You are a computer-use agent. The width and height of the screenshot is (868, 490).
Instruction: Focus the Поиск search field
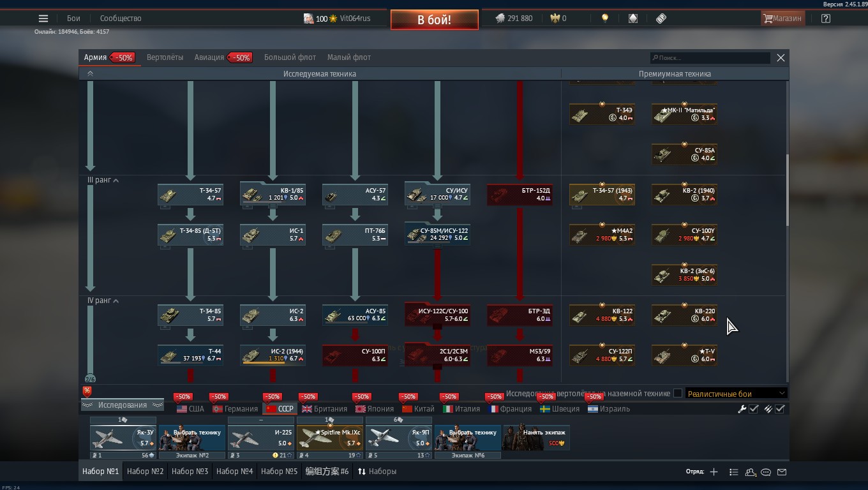click(x=710, y=57)
